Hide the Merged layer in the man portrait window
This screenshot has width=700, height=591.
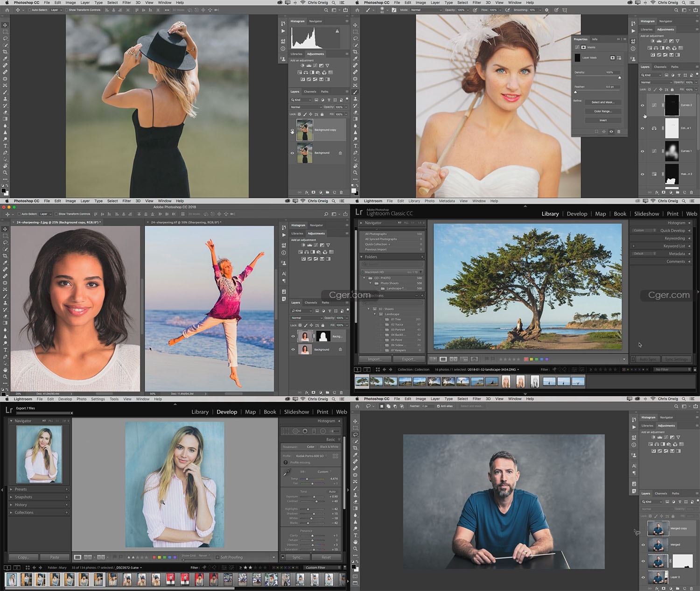[x=643, y=545]
